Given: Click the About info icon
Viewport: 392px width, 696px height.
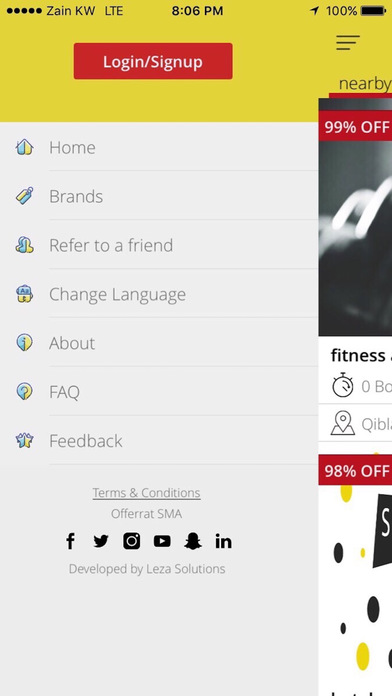Looking at the screenshot, I should click(x=24, y=343).
